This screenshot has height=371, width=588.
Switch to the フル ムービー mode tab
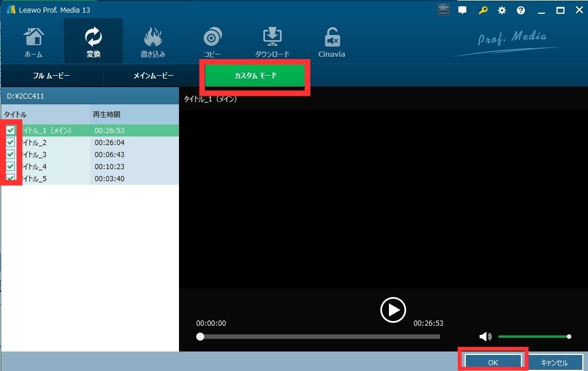tap(52, 76)
